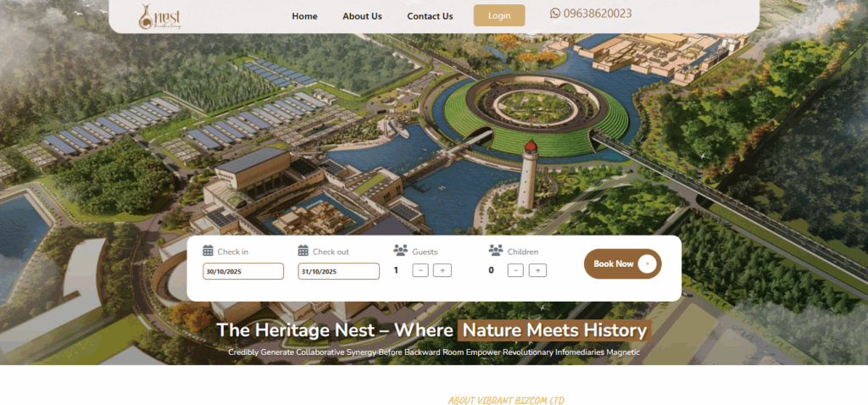Click the WhatsApp icon beside phone number

click(555, 14)
